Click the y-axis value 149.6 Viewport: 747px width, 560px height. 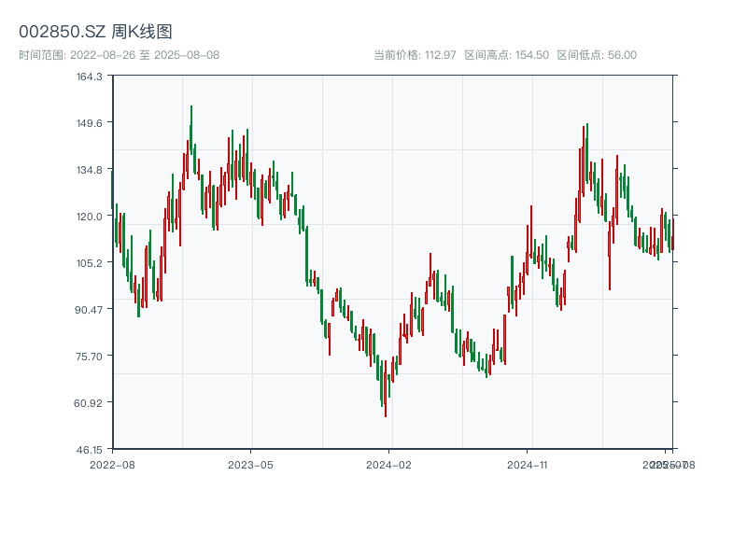coord(90,123)
